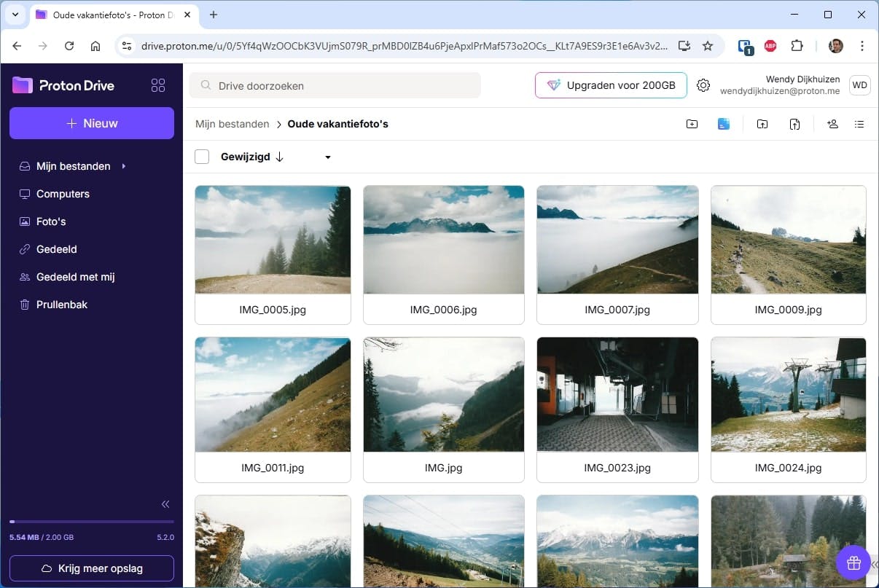Open the Prullenbak in the sidebar
This screenshot has height=588, width=879.
click(62, 304)
